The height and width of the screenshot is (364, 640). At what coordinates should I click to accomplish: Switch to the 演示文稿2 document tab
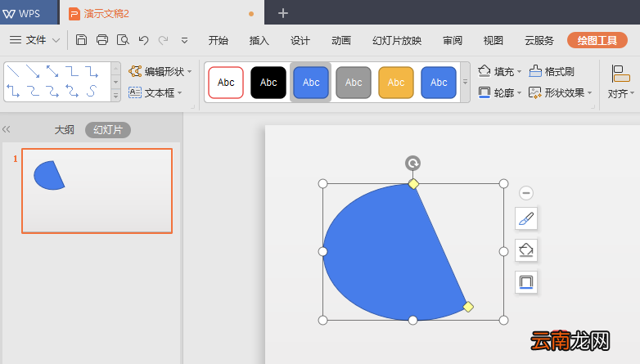click(161, 13)
